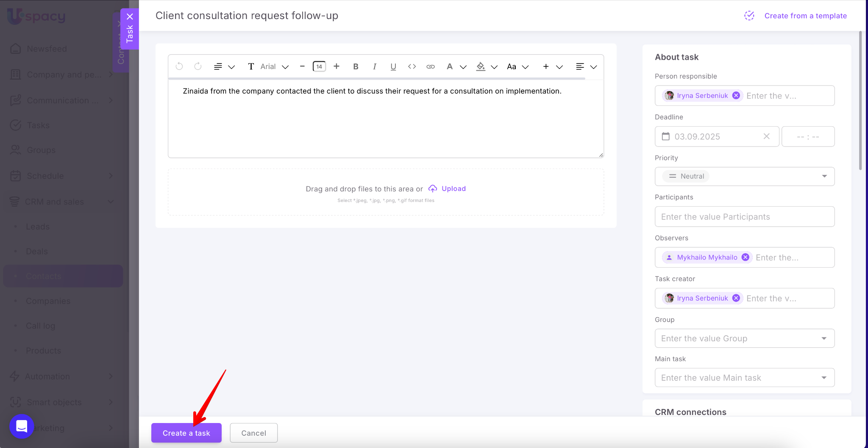Clear the deadline date 03.09.2025
Viewport: 868px width, 448px height.
click(x=766, y=136)
